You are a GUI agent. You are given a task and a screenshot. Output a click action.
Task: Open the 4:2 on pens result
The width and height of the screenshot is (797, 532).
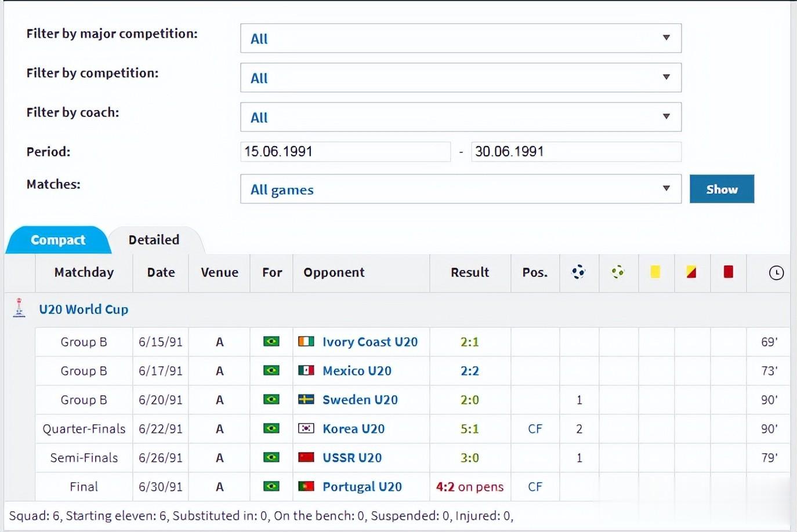coord(470,487)
